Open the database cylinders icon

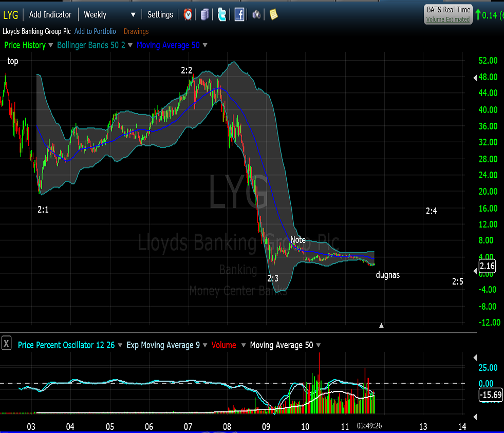(x=205, y=14)
